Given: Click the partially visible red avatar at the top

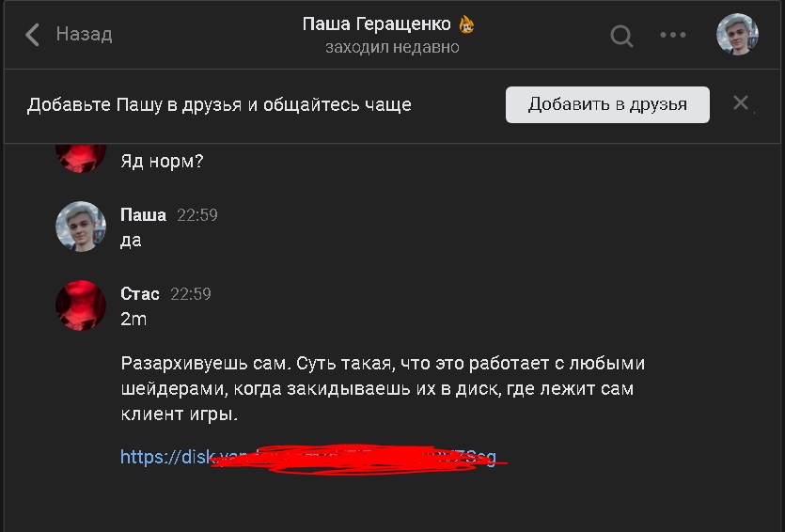Looking at the screenshot, I should 80,156.
